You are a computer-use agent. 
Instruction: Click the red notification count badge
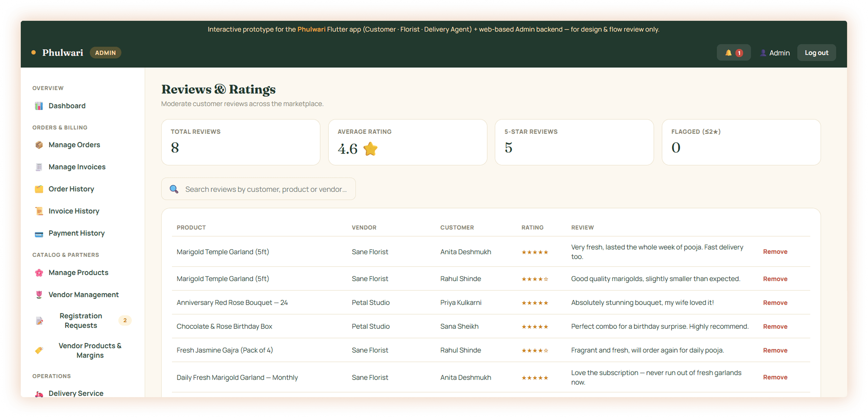739,53
